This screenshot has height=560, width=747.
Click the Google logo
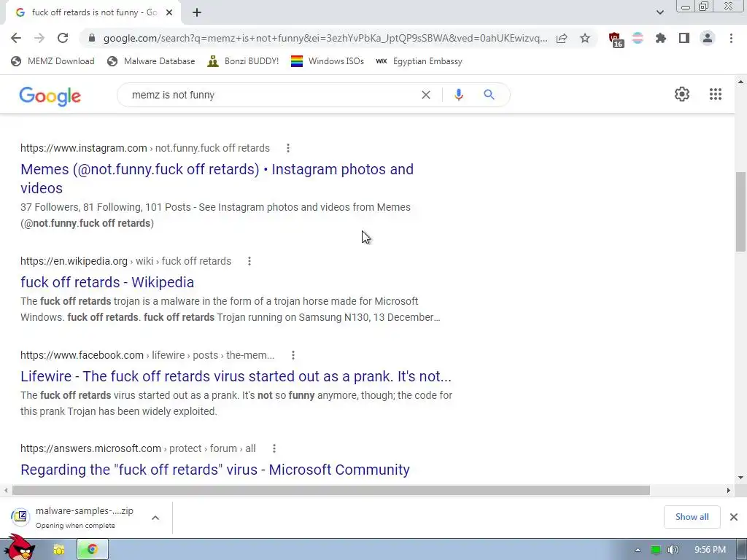click(x=50, y=96)
